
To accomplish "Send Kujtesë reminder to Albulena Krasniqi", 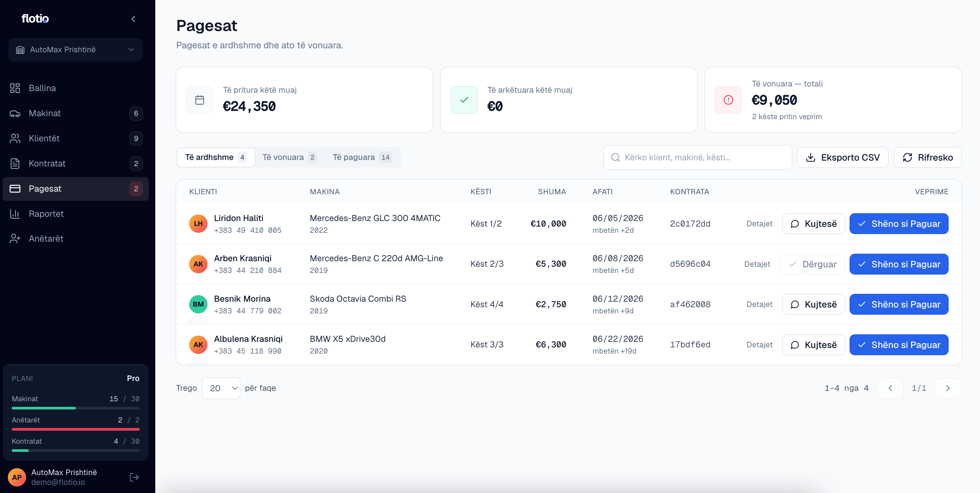I will (813, 344).
